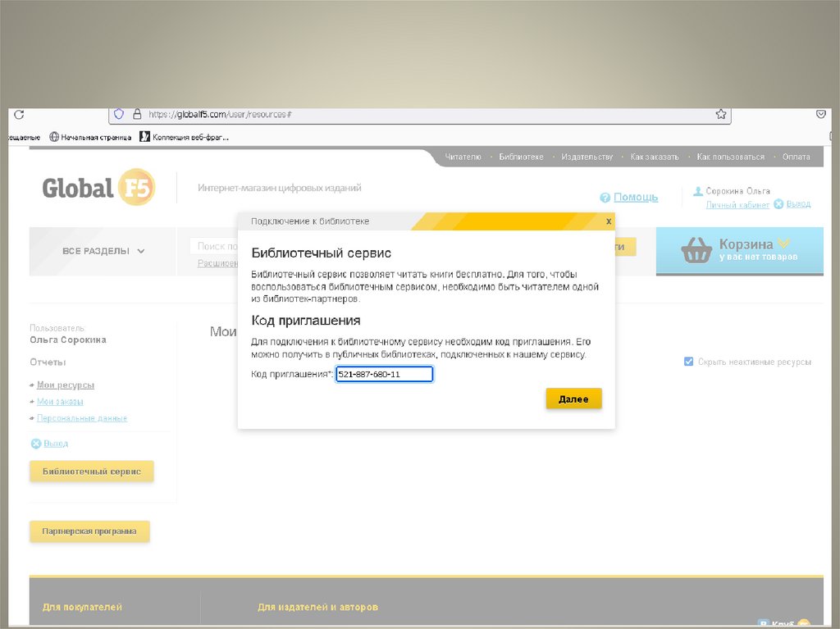Open the Мои заказы sidebar link
Image resolution: width=840 pixels, height=629 pixels.
coord(60,402)
